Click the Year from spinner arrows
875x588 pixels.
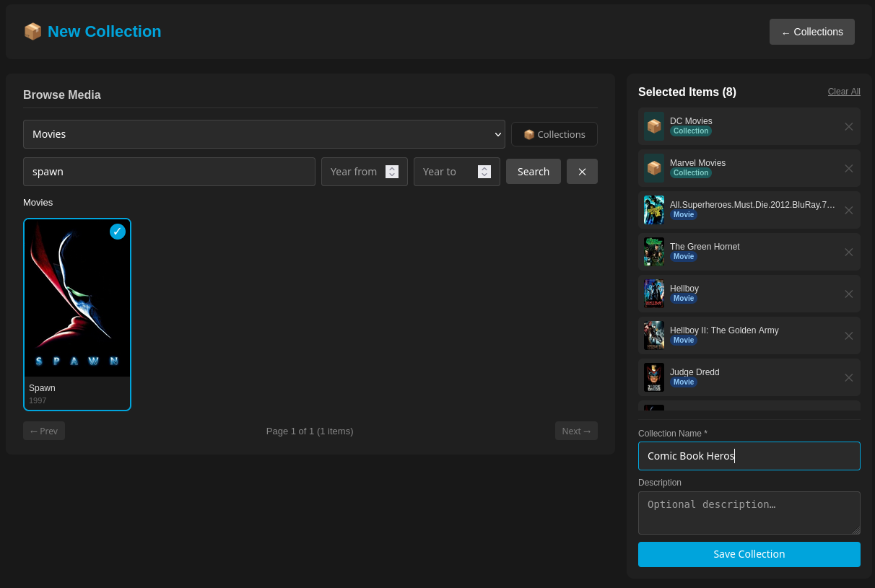click(x=392, y=172)
